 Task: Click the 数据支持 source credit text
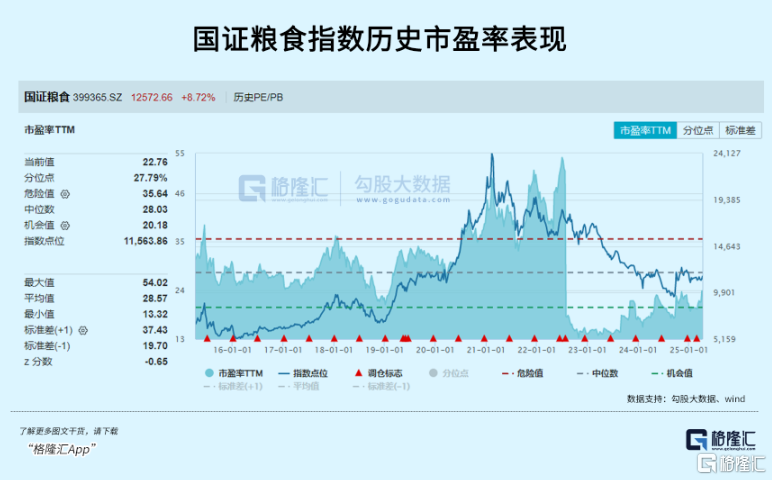(686, 399)
